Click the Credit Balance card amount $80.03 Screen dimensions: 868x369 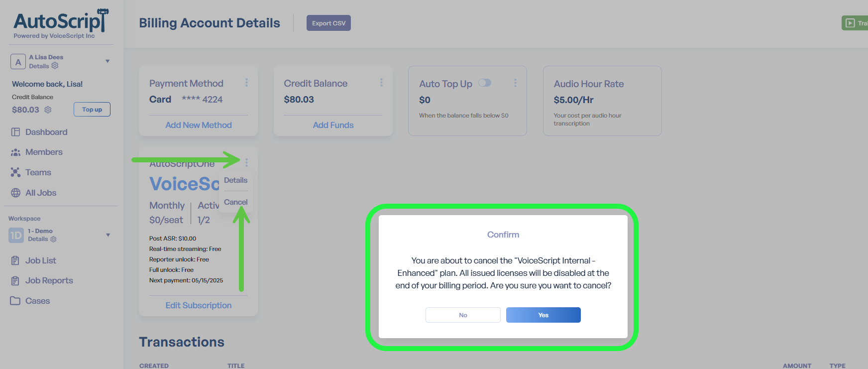[x=299, y=100]
